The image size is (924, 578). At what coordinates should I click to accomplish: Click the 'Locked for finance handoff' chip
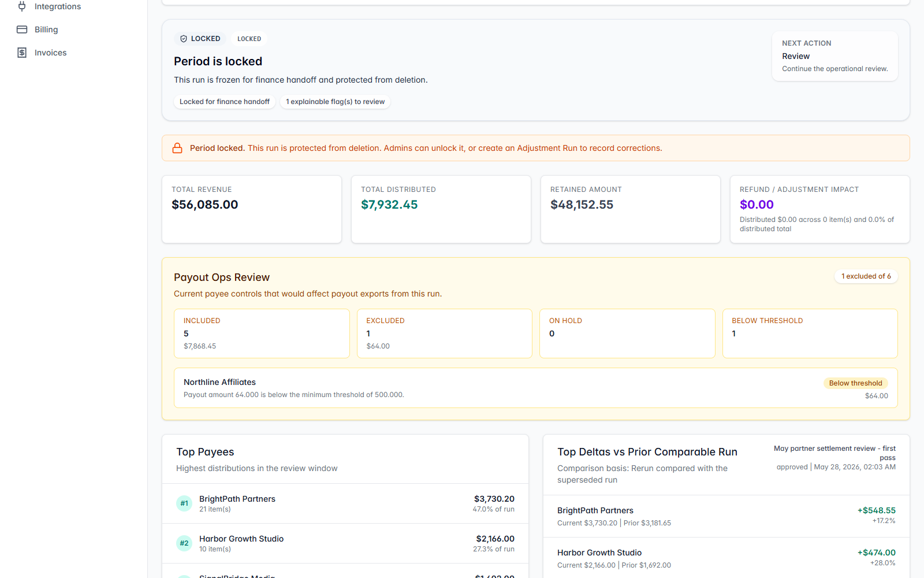pyautogui.click(x=225, y=102)
